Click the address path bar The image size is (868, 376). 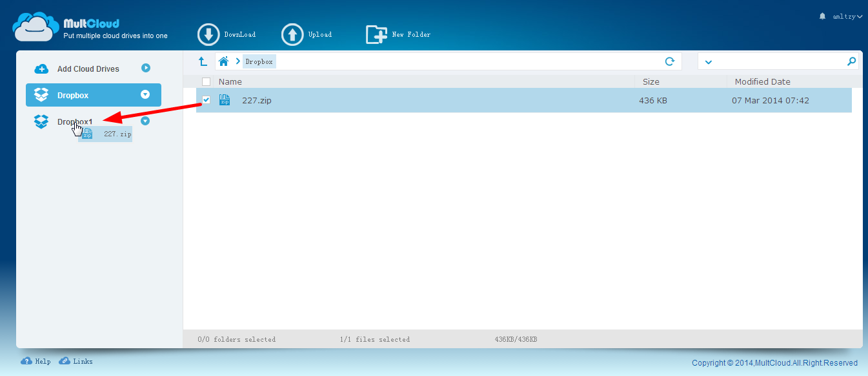[x=448, y=61]
